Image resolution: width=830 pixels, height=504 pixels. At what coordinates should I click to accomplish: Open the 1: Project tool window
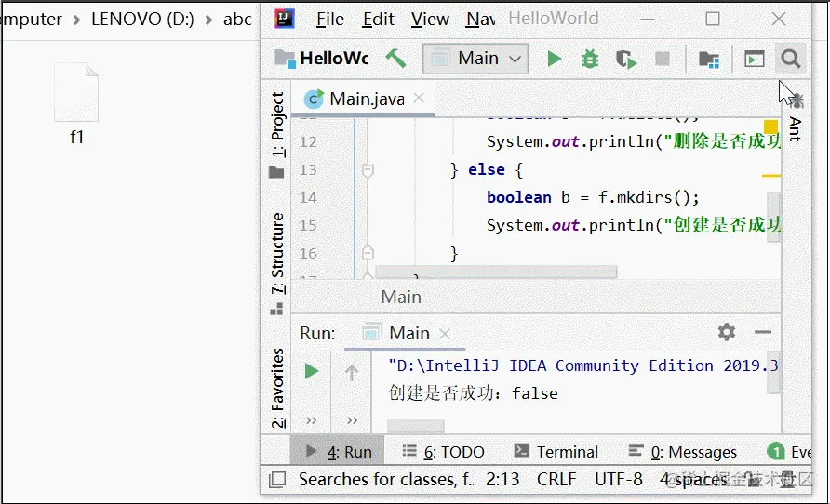pyautogui.click(x=276, y=135)
